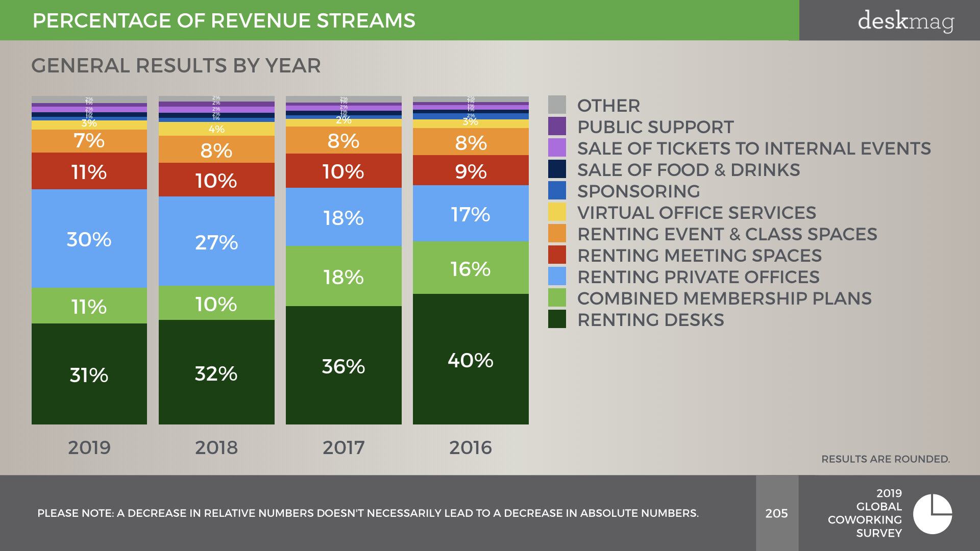This screenshot has width=980, height=551.
Task: Click the 'PERCENTAGE OF REVENUE STREAMS' title
Action: point(224,20)
